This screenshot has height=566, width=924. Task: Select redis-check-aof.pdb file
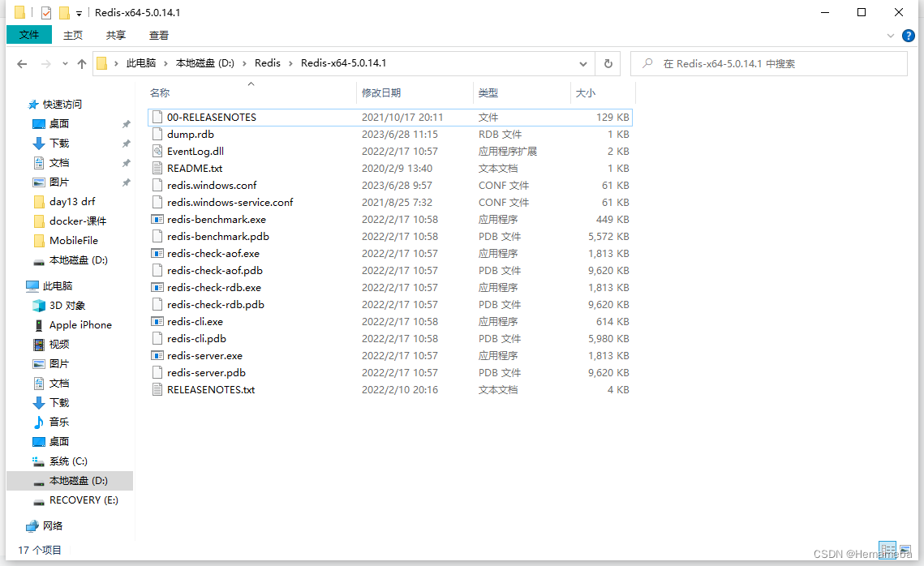(214, 271)
